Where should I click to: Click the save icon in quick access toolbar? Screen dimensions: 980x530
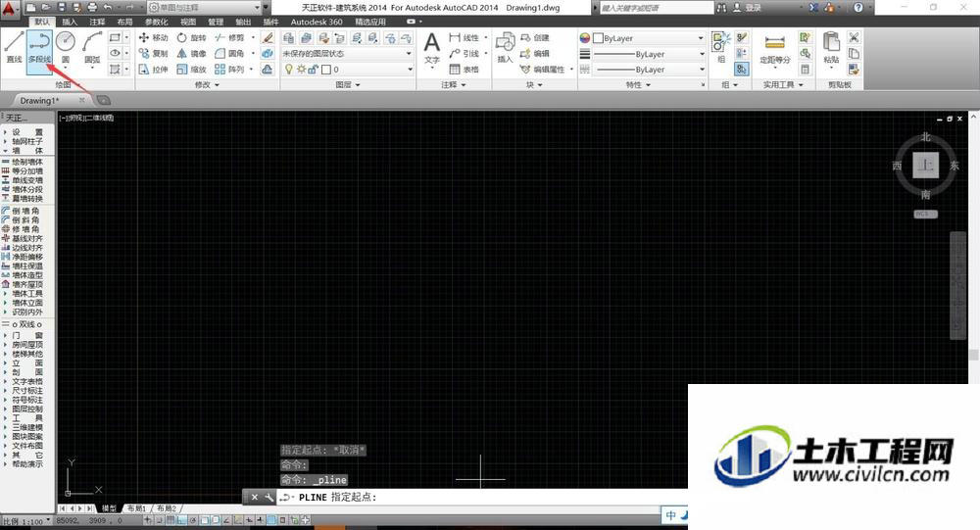[x=61, y=8]
